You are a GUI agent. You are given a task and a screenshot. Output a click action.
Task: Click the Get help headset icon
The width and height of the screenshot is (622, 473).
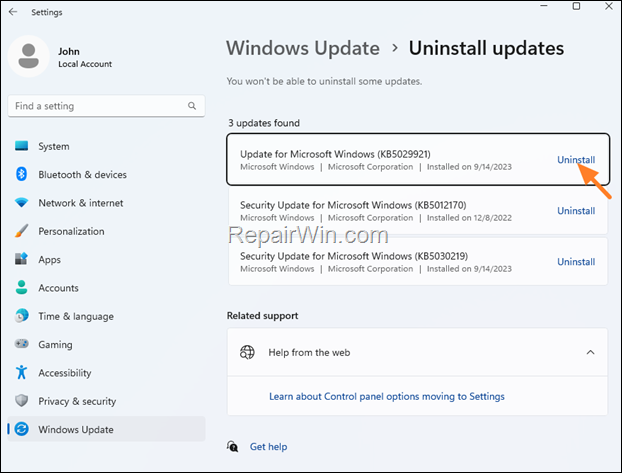tap(233, 446)
